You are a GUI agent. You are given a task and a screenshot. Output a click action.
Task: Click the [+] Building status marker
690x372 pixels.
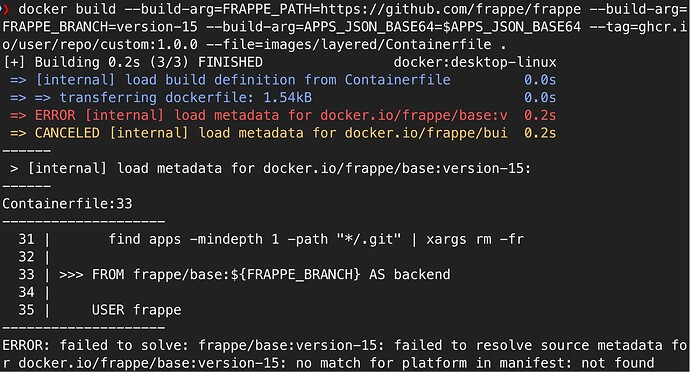[14, 62]
